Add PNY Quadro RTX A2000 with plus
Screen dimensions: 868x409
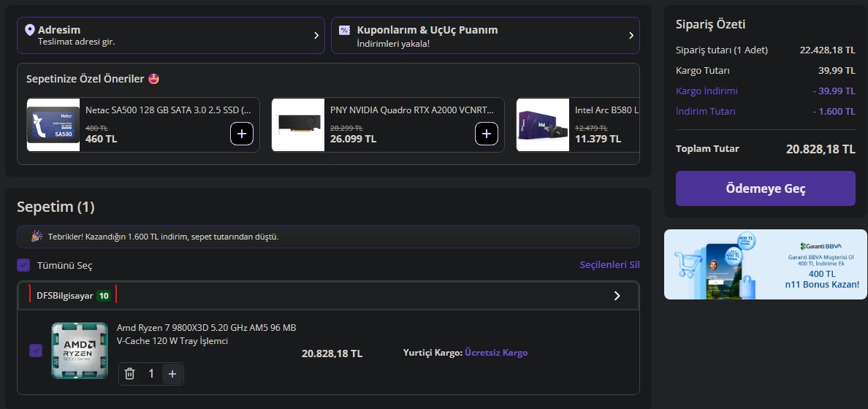[x=487, y=134]
